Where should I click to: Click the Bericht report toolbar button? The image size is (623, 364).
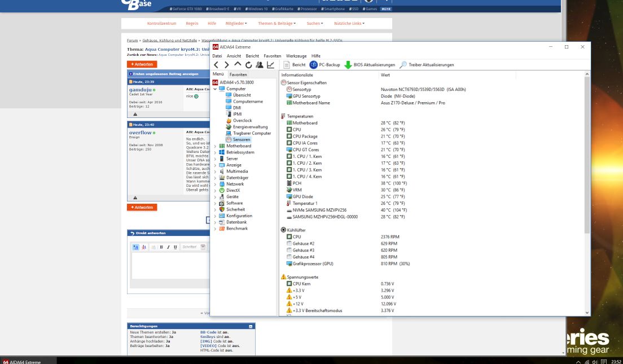[295, 65]
